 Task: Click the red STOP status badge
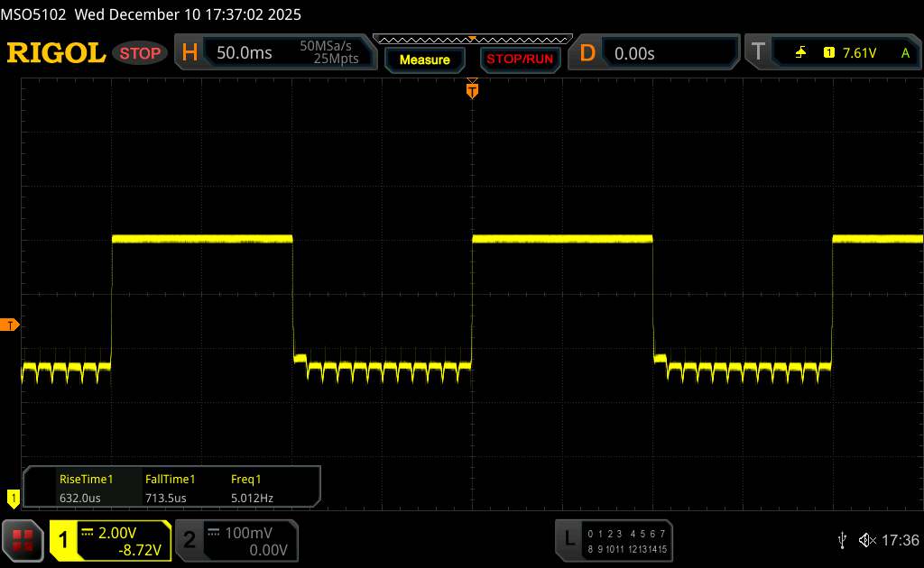click(141, 53)
